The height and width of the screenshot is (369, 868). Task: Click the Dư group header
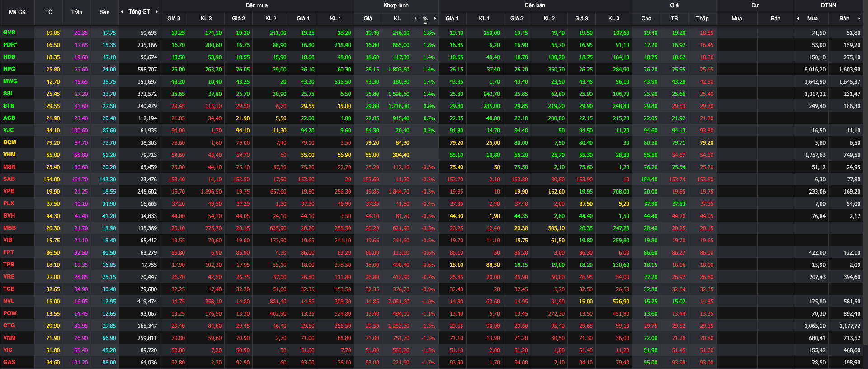pyautogui.click(x=755, y=5)
